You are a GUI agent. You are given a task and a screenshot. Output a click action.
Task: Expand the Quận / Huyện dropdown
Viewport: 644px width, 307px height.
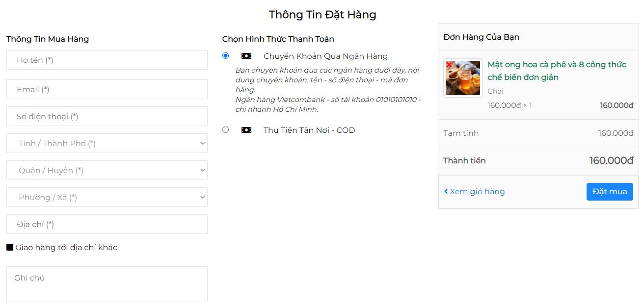107,170
